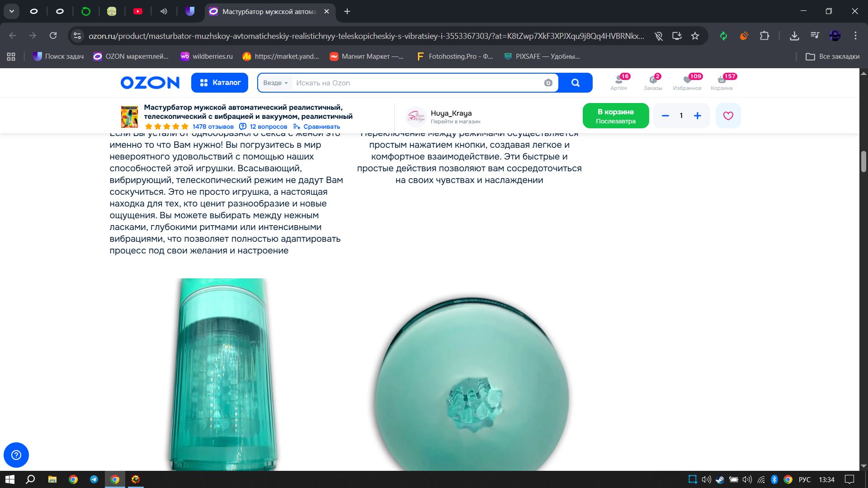The image size is (868, 488).
Task: Click the blue help question-mark button
Action: pos(16,455)
